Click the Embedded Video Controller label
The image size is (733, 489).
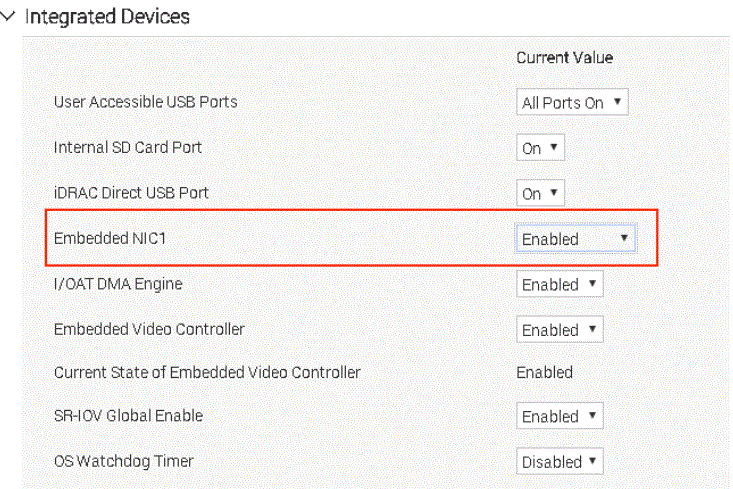coord(149,329)
